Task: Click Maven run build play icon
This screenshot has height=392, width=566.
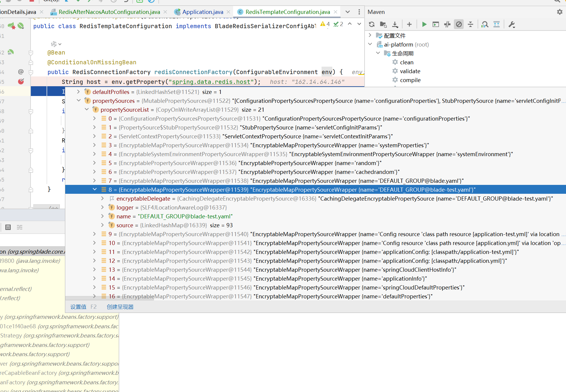Action: coord(424,24)
